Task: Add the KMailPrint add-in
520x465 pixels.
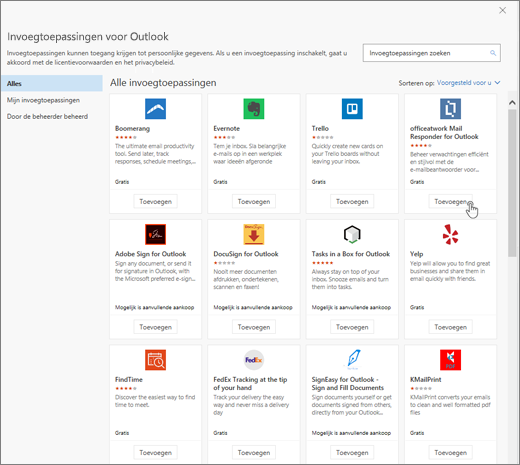Action: tap(450, 453)
